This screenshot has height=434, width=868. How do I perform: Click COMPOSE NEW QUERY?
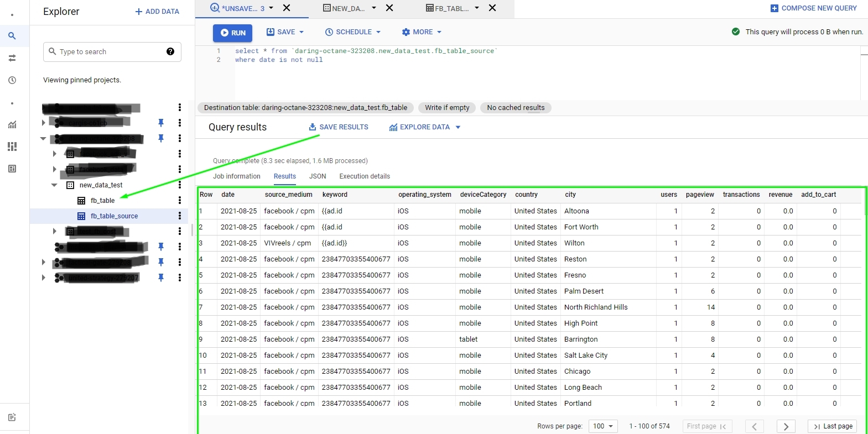click(814, 8)
